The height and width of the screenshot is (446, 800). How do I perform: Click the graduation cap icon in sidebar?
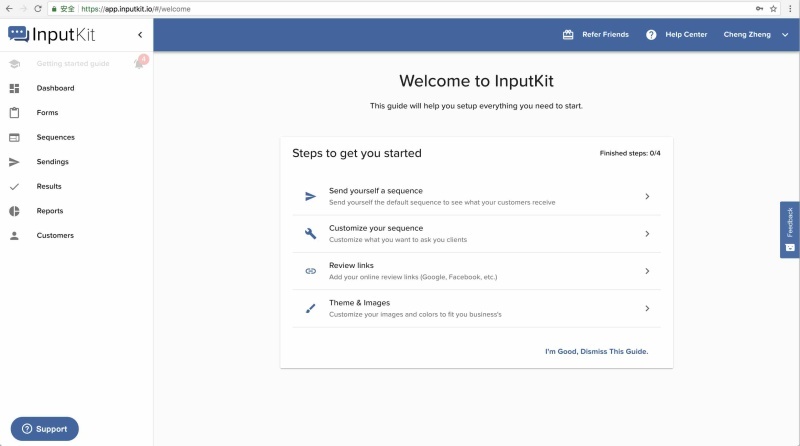click(x=14, y=64)
